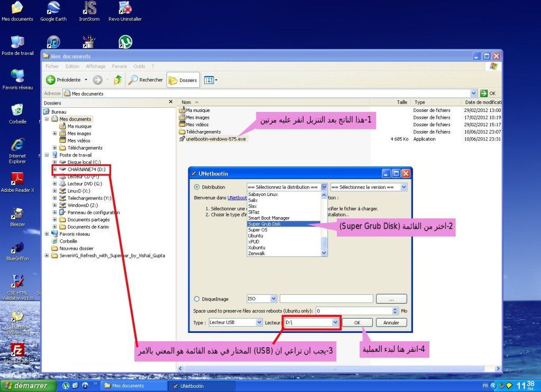Launch Internet Explorer from the desktop
The image size is (541, 392).
[x=17, y=151]
